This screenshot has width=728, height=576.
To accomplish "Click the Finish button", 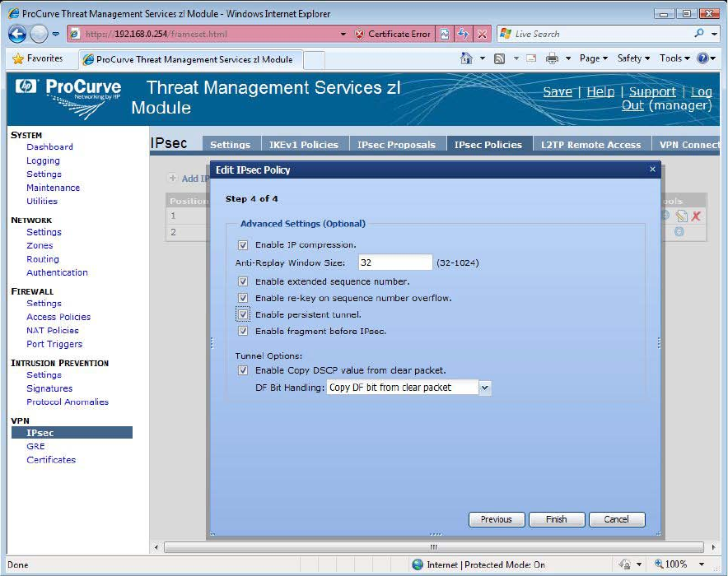I will coord(556,519).
